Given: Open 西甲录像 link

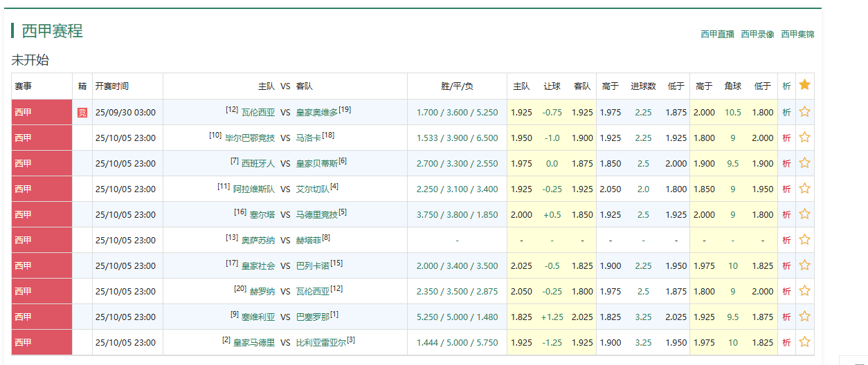Looking at the screenshot, I should (757, 34).
